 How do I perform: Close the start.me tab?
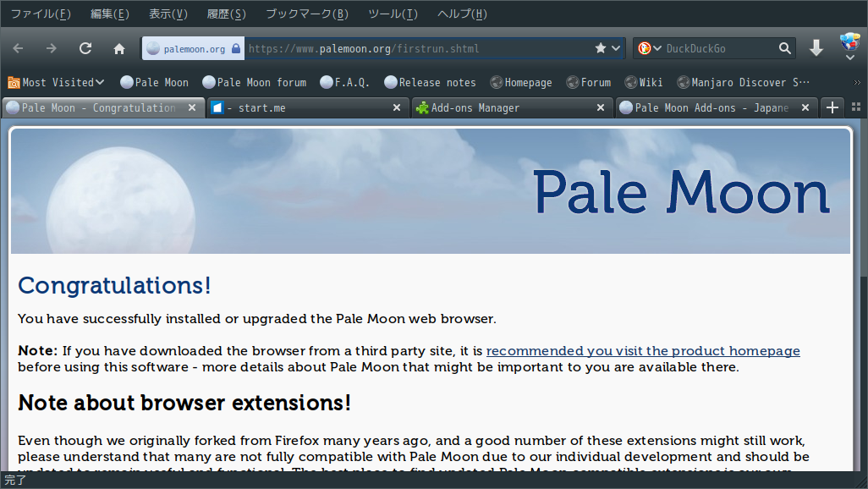point(397,108)
